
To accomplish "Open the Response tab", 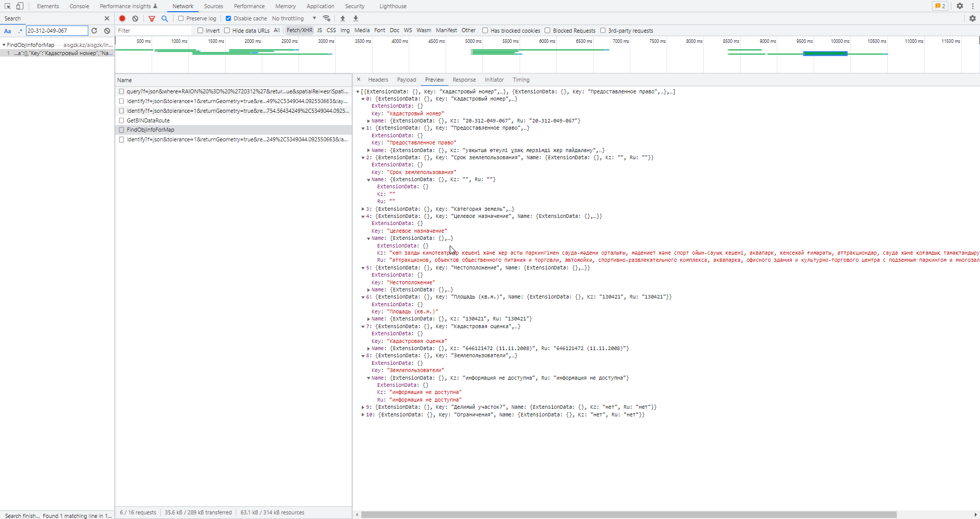I will (464, 80).
